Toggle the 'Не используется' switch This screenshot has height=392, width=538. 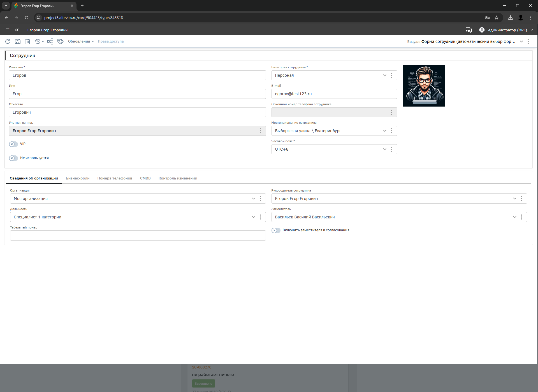pyautogui.click(x=13, y=158)
